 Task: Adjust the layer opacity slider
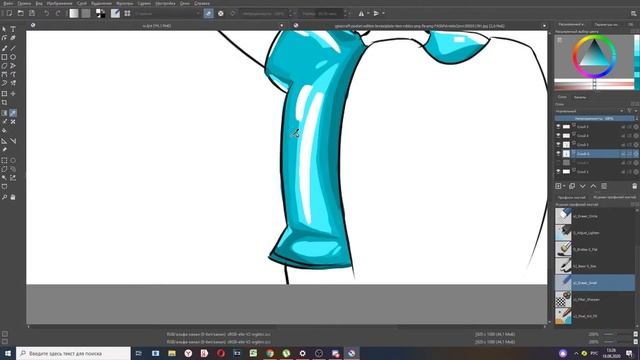595,118
